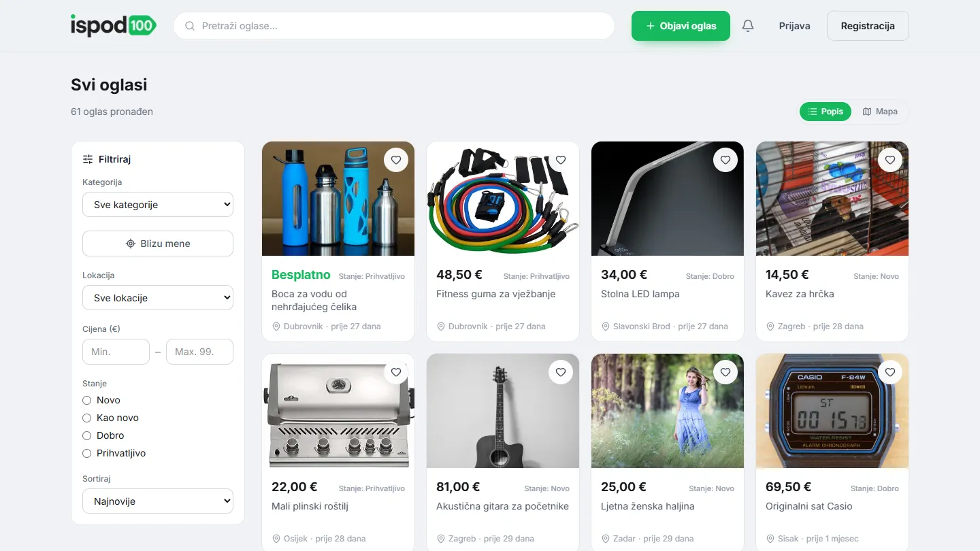Screen dimensions: 980x551
Task: Open notifications via the bell icon
Action: tap(748, 26)
